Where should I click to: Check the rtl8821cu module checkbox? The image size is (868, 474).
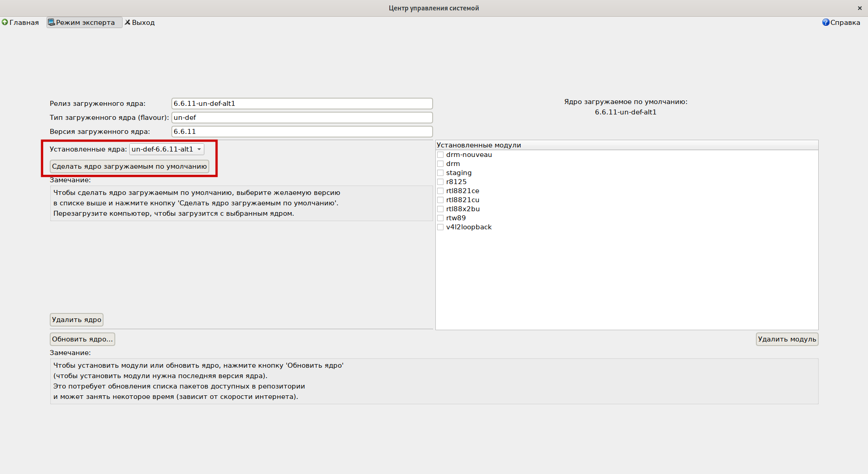[x=440, y=200]
